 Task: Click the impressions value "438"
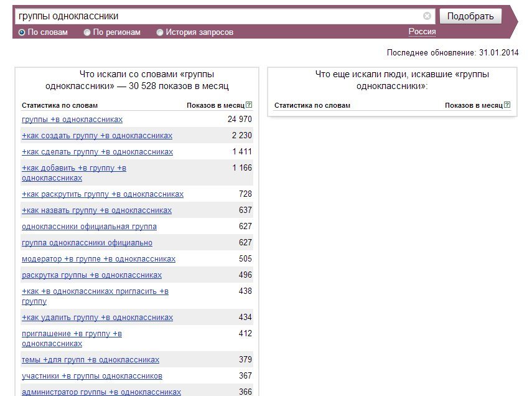pyautogui.click(x=245, y=291)
